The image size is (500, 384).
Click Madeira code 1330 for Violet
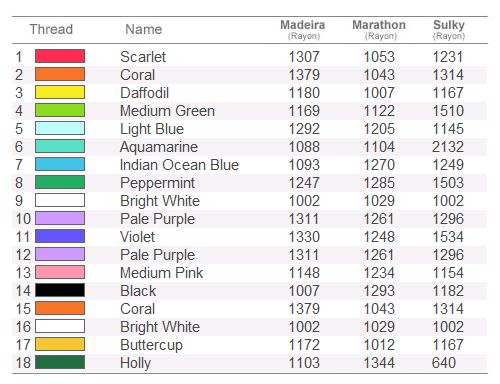tap(304, 237)
